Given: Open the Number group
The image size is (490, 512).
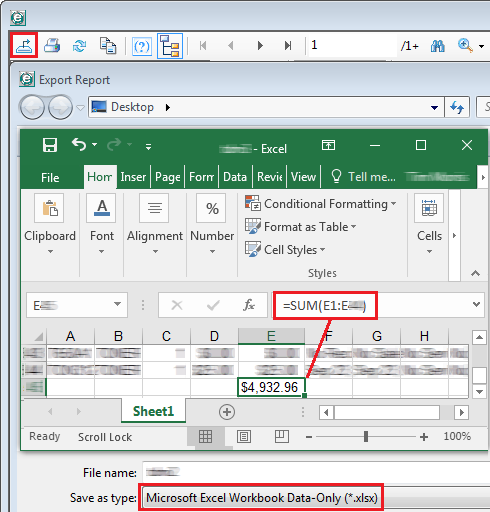Looking at the screenshot, I should coord(212,224).
